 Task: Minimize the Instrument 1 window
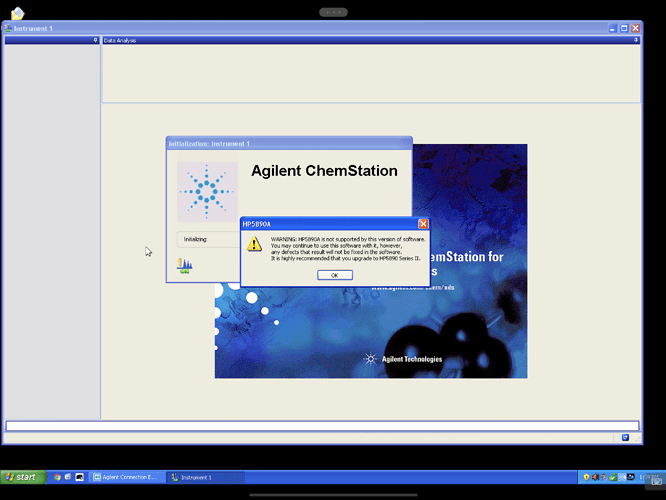tap(612, 28)
